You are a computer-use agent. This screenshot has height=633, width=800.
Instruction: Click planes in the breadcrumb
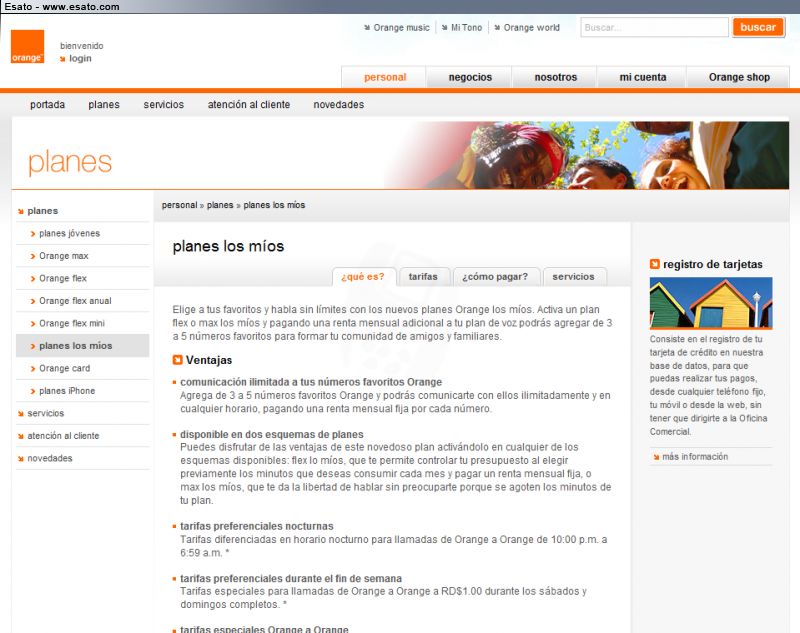point(220,205)
